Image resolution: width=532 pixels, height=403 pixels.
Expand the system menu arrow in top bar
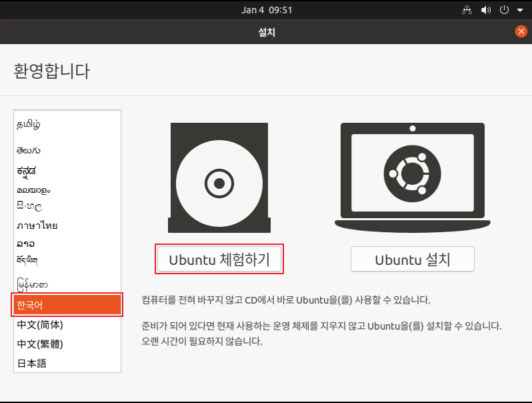[520, 10]
